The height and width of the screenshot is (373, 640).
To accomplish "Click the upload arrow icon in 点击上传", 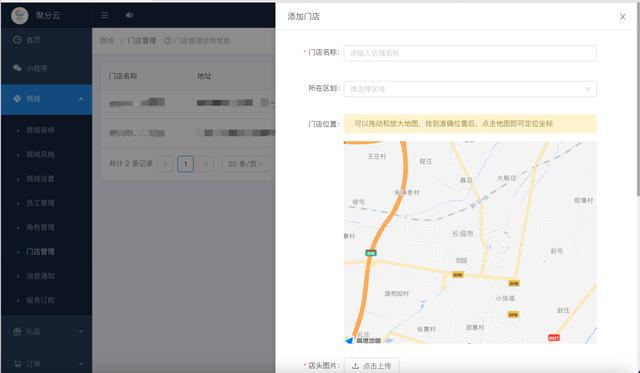I will tap(356, 366).
